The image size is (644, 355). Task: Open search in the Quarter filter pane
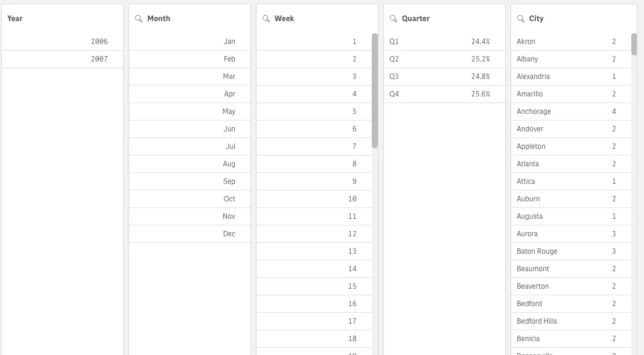click(x=394, y=19)
